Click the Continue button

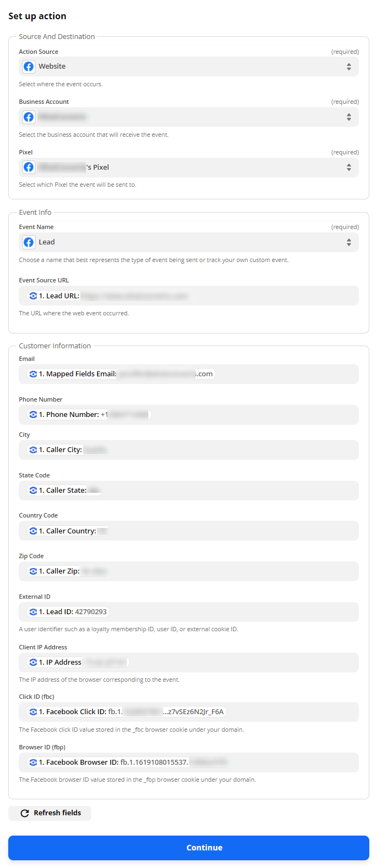pyautogui.click(x=188, y=848)
